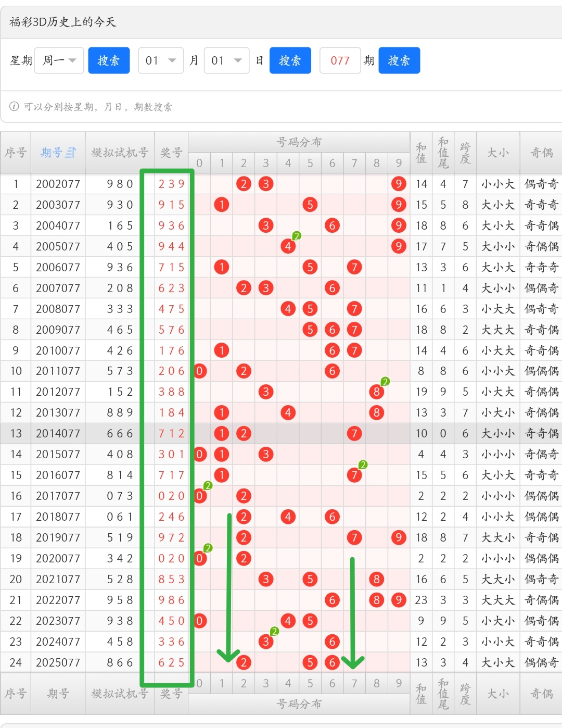562x728 pixels.
Task: Click red ball 8 in row 2012077
Action: 376,392
